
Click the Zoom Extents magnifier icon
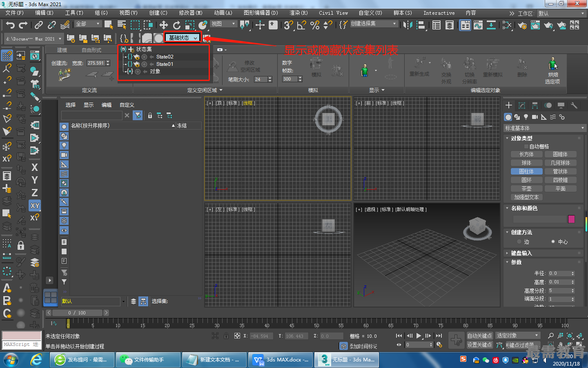click(x=551, y=336)
